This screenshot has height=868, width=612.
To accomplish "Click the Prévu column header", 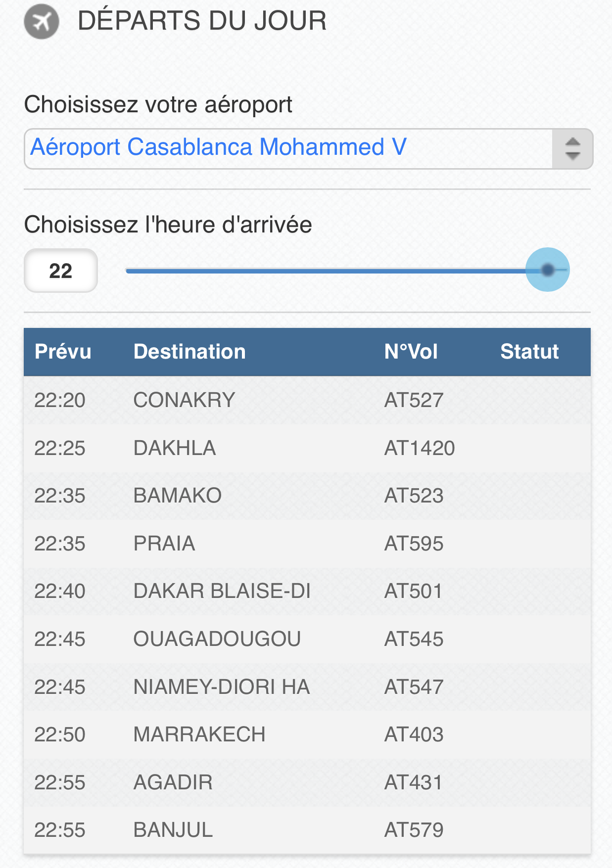I will pos(63,352).
